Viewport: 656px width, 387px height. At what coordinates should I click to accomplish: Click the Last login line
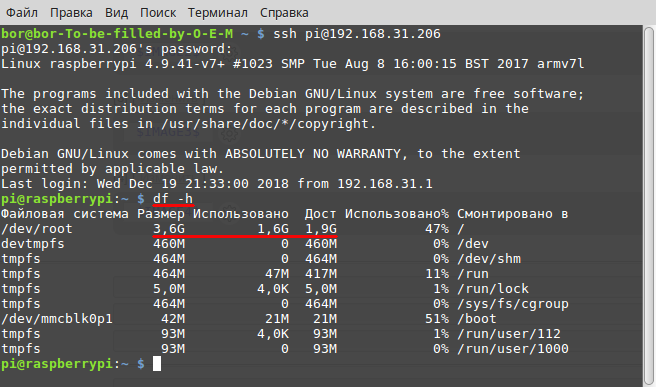217,184
